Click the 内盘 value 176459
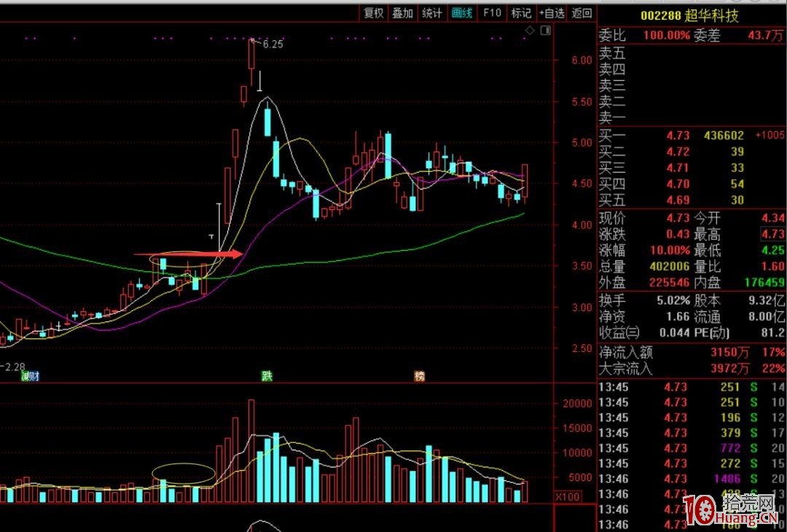 [764, 282]
